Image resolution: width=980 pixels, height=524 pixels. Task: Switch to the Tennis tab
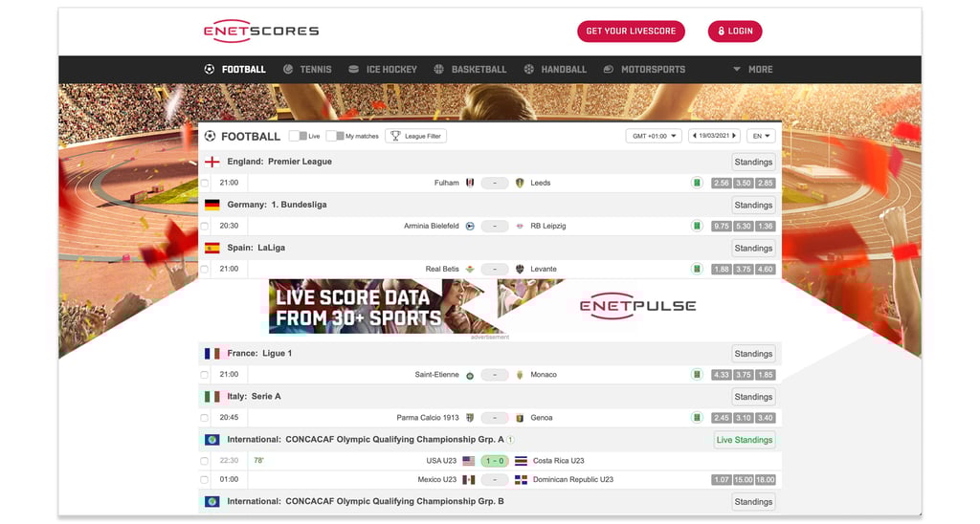307,70
